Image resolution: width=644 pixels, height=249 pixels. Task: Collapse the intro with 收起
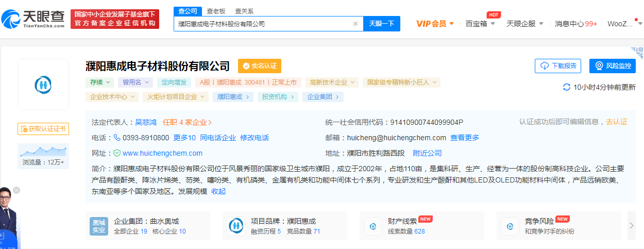click(218, 191)
